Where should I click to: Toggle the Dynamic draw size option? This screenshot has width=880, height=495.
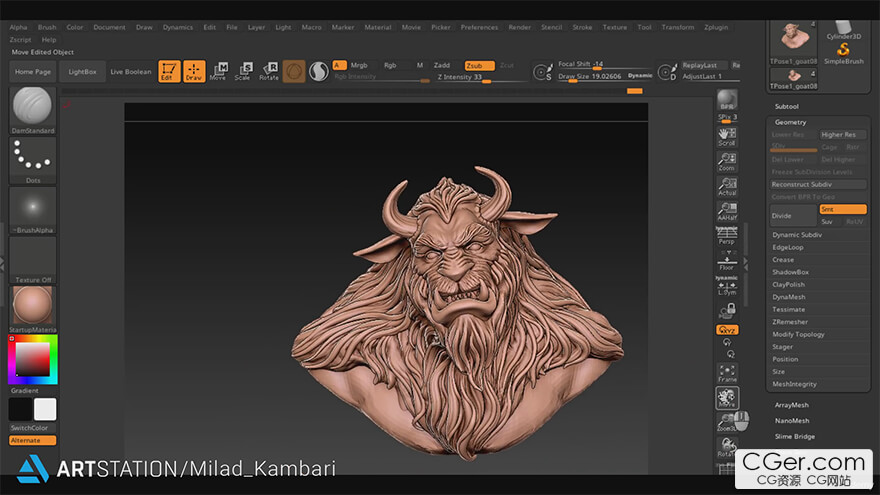640,76
